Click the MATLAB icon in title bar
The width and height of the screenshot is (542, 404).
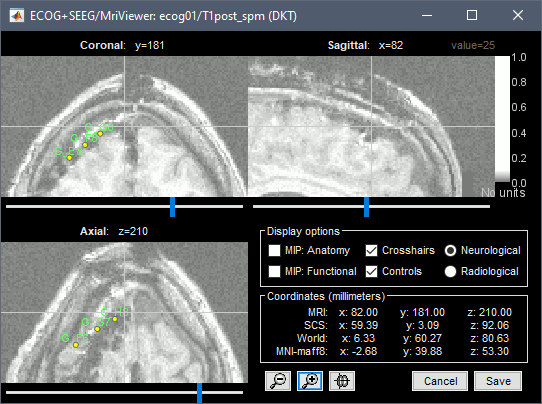16,16
